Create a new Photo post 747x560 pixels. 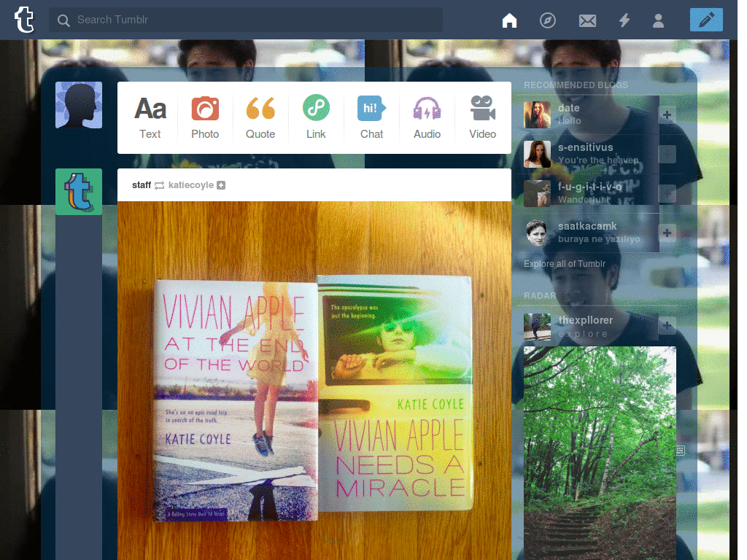point(205,117)
